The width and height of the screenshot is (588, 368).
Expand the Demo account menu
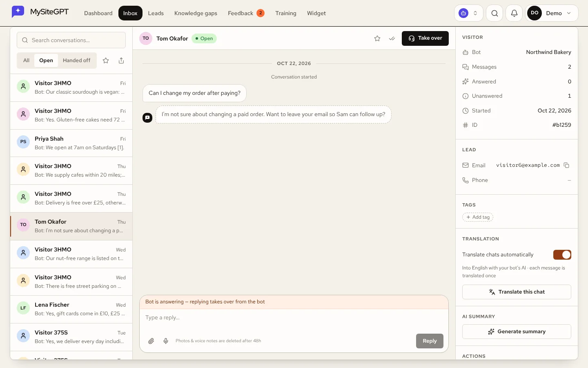coord(552,13)
